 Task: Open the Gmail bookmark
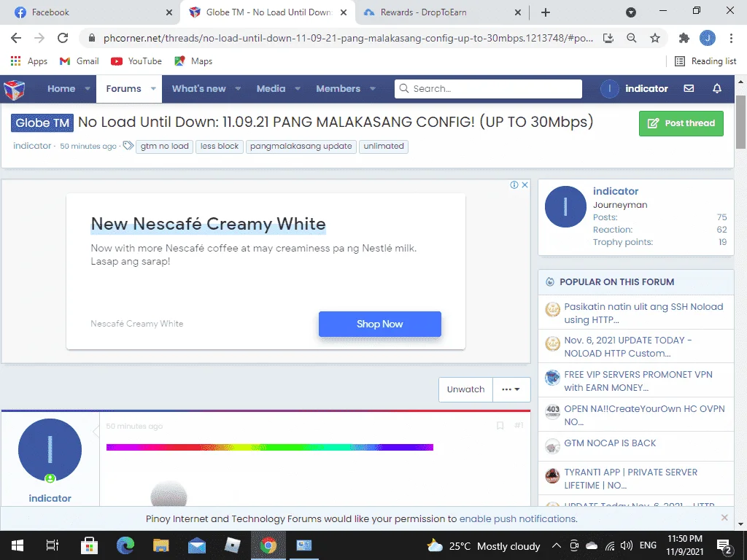[x=79, y=61]
